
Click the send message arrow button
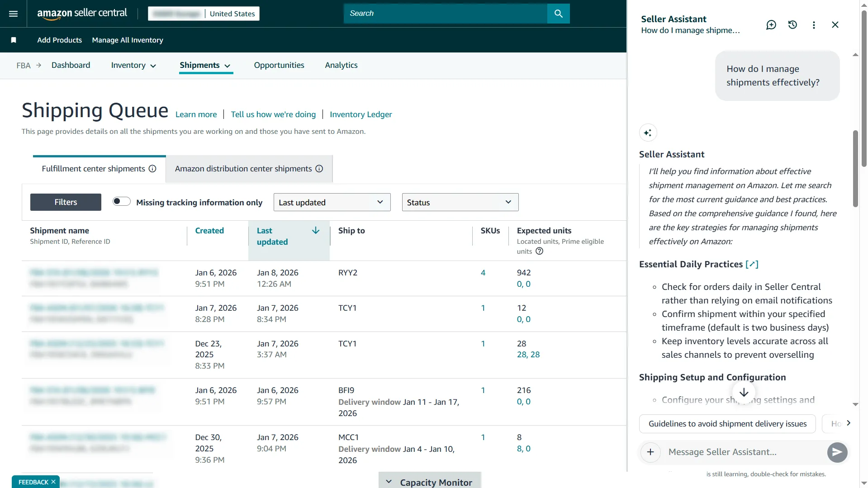(x=837, y=452)
